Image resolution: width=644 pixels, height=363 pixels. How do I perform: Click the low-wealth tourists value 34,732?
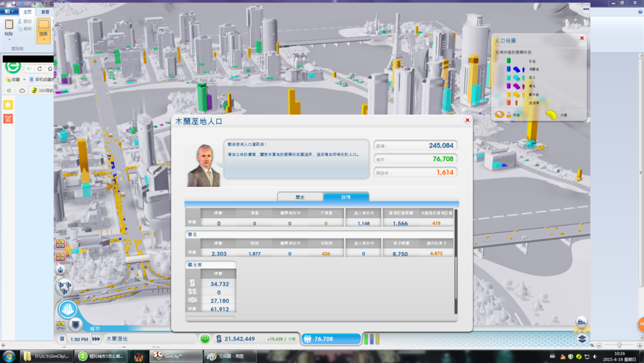point(220,284)
